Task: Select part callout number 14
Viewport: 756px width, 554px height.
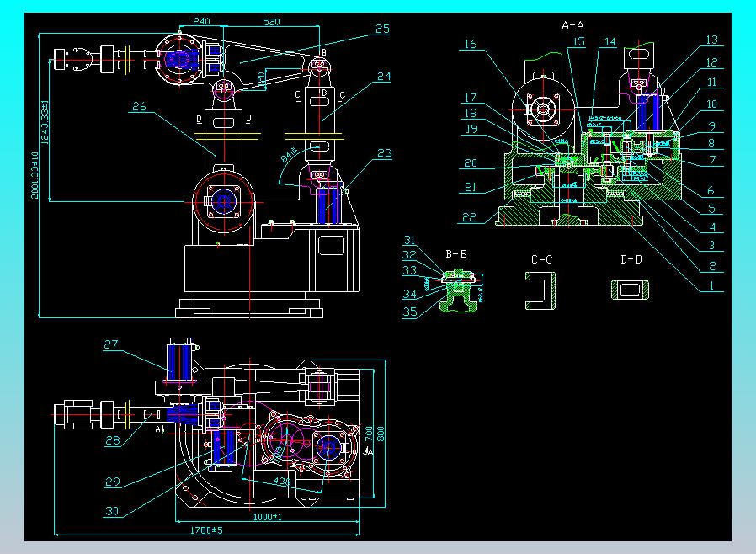Action: coord(610,42)
